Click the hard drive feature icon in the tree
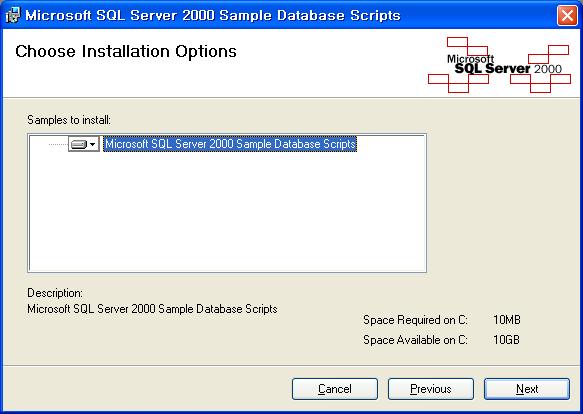This screenshot has height=414, width=583. coord(79,144)
